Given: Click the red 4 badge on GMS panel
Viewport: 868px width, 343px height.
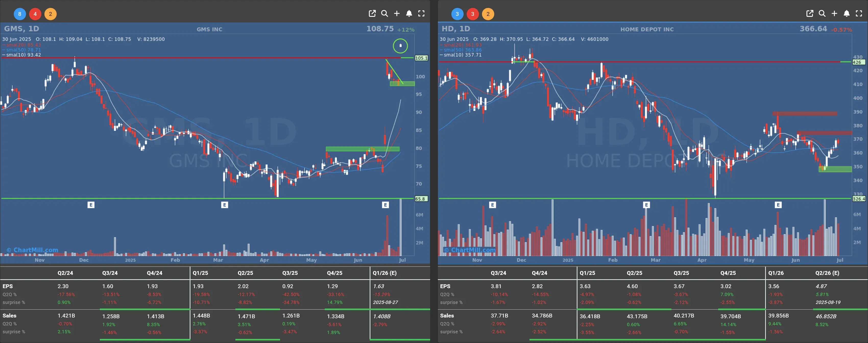Looking at the screenshot, I should pos(35,14).
